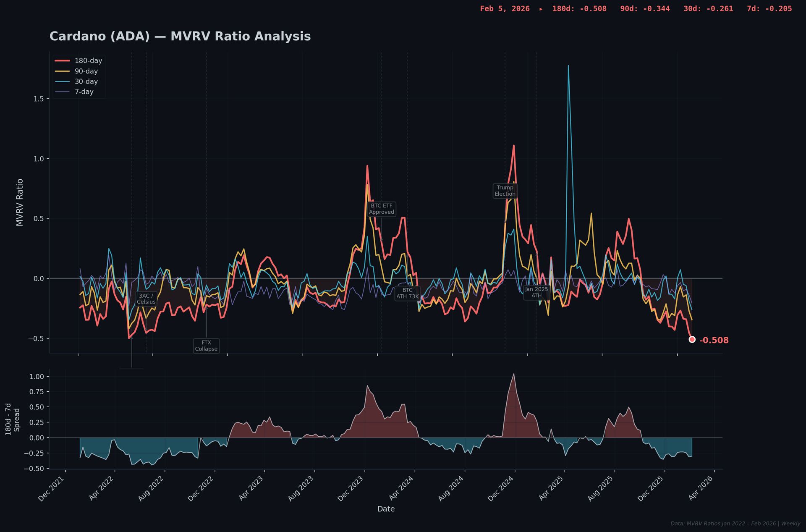Click the MVRV Ratio y-axis label

[x=20, y=202]
